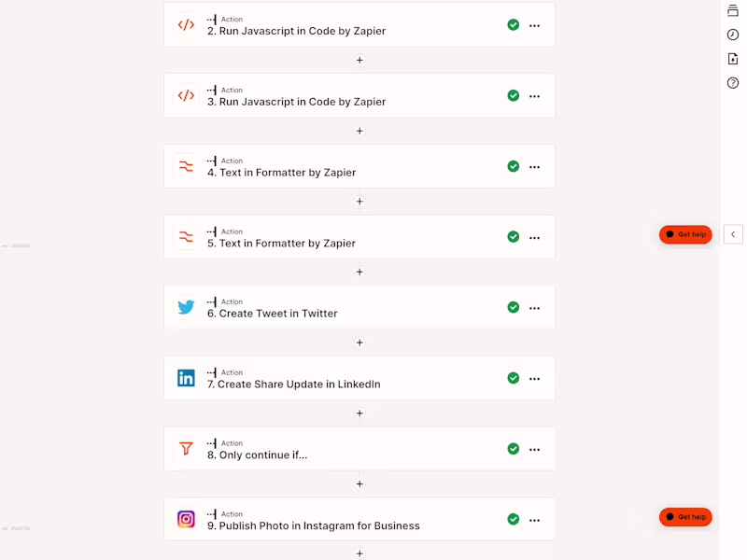Viewport: 747px width, 560px height.
Task: Click the Twitter bird icon on step 6
Action: (186, 307)
